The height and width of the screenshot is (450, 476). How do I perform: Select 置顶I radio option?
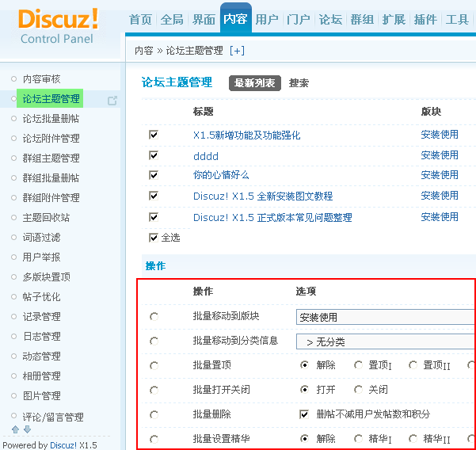point(360,365)
